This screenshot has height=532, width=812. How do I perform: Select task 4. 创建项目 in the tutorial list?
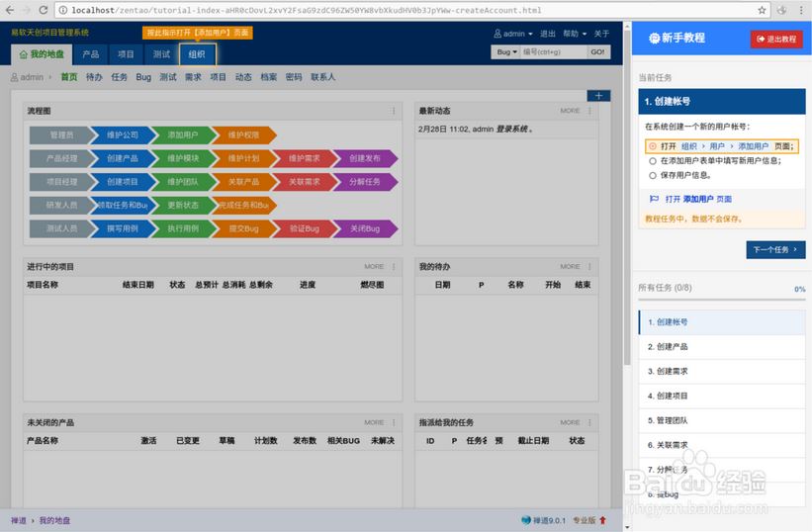tap(722, 396)
